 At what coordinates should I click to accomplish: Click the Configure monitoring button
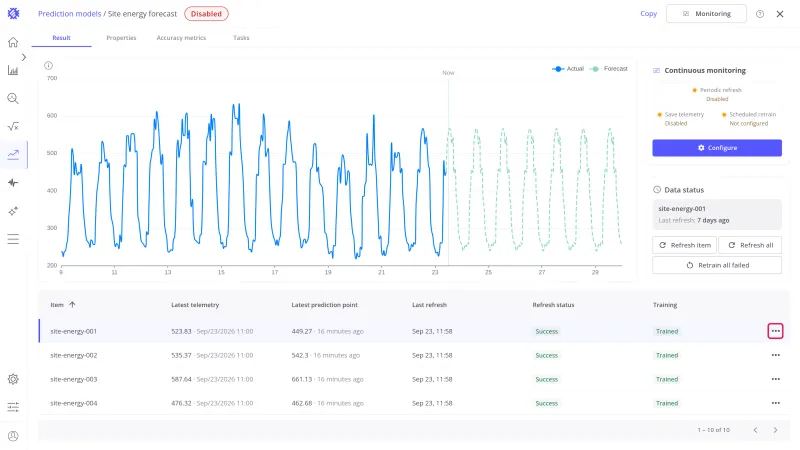tap(717, 148)
